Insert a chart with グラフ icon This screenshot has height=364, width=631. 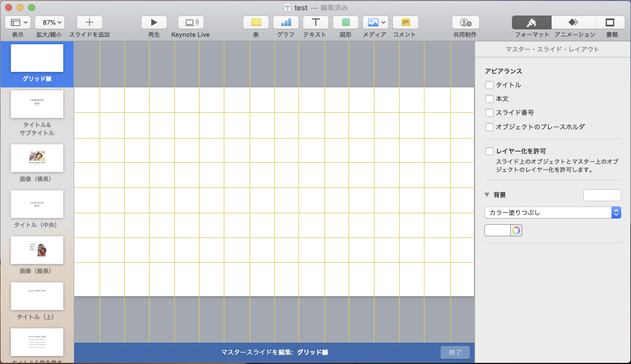pos(286,22)
